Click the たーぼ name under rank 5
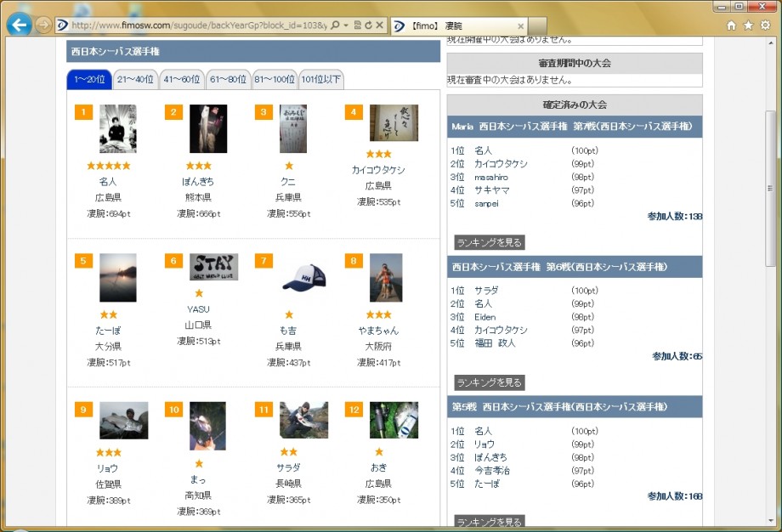This screenshot has width=782, height=532. pyautogui.click(x=108, y=331)
